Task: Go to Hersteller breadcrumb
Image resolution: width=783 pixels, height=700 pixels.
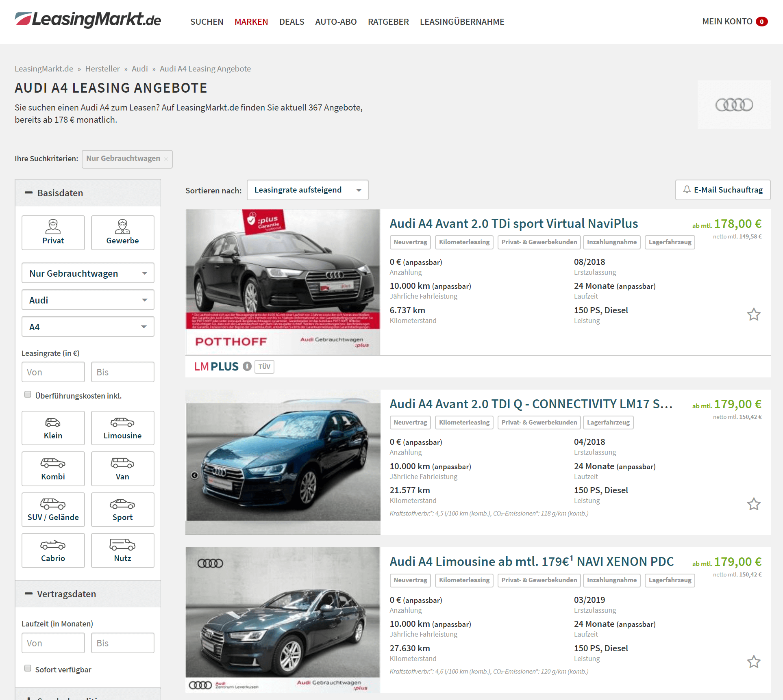Action: click(x=102, y=69)
